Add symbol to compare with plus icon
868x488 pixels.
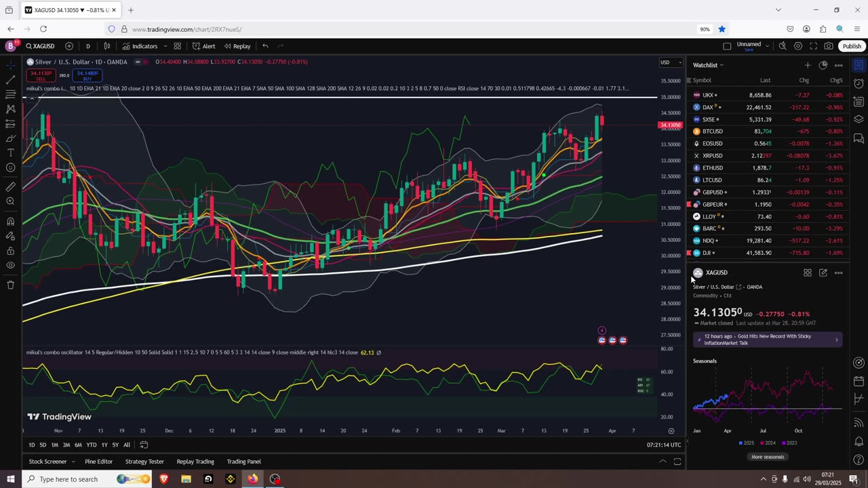pyautogui.click(x=69, y=46)
